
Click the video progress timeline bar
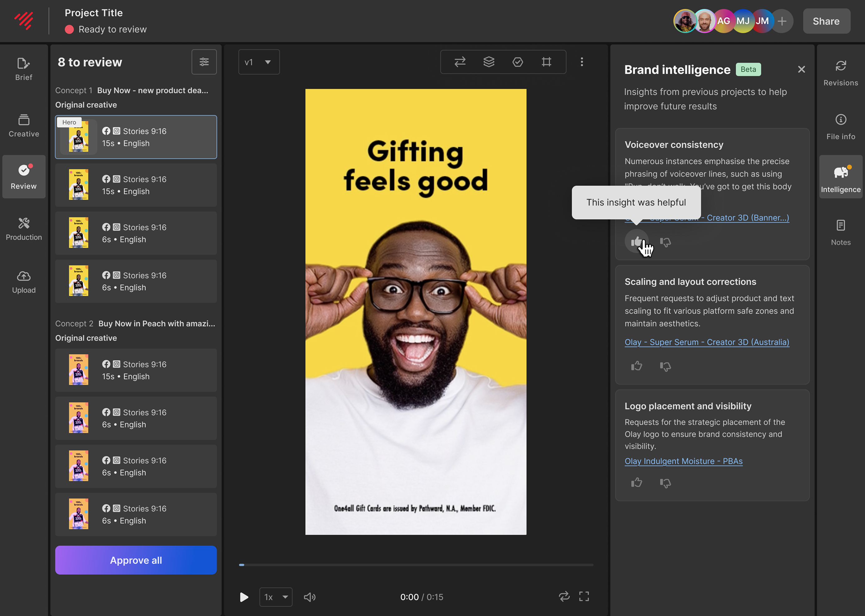416,565
